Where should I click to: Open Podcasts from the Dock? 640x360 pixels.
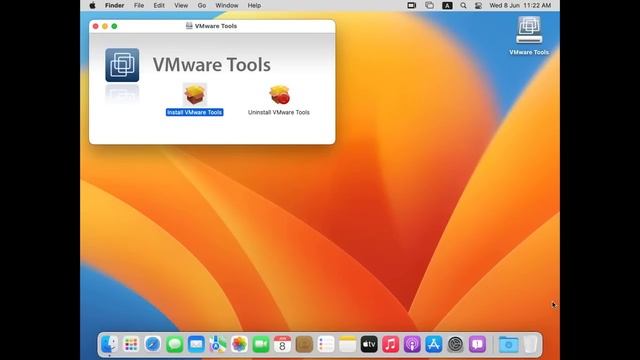coord(412,344)
